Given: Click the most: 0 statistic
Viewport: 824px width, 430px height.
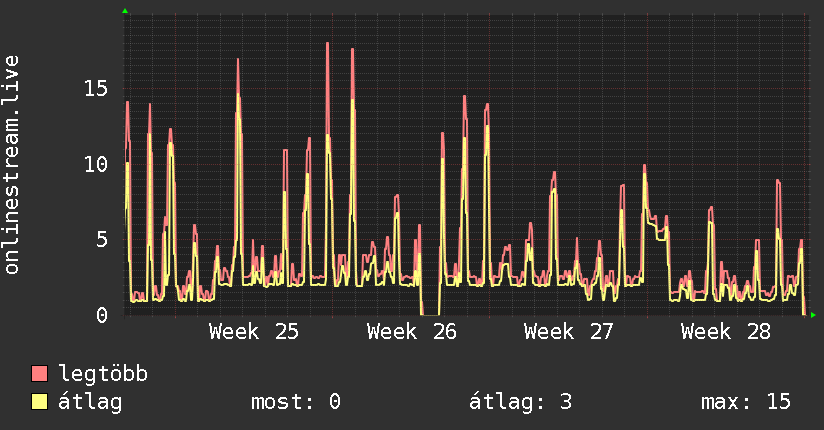Looking at the screenshot, I should [x=296, y=402].
